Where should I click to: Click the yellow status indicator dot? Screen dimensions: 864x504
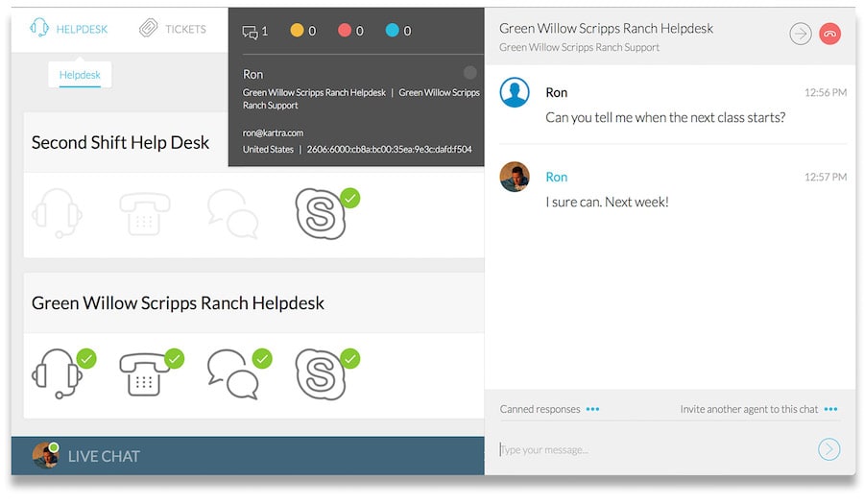[x=297, y=31]
